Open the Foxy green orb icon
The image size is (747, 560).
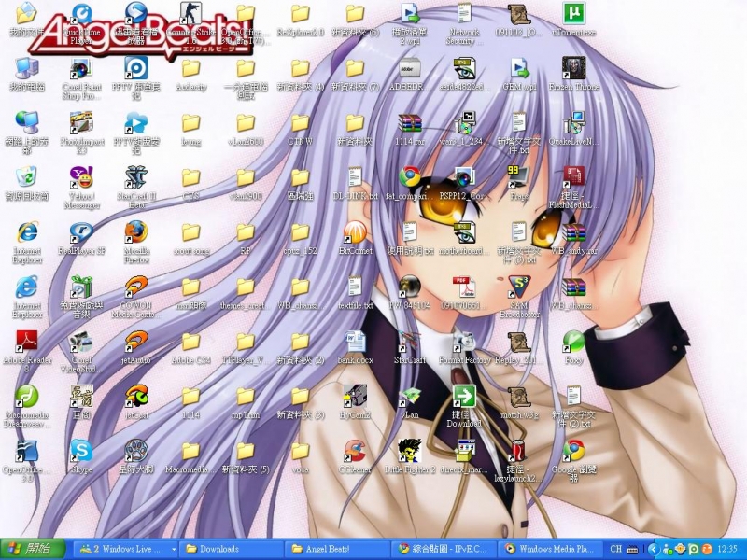click(573, 342)
